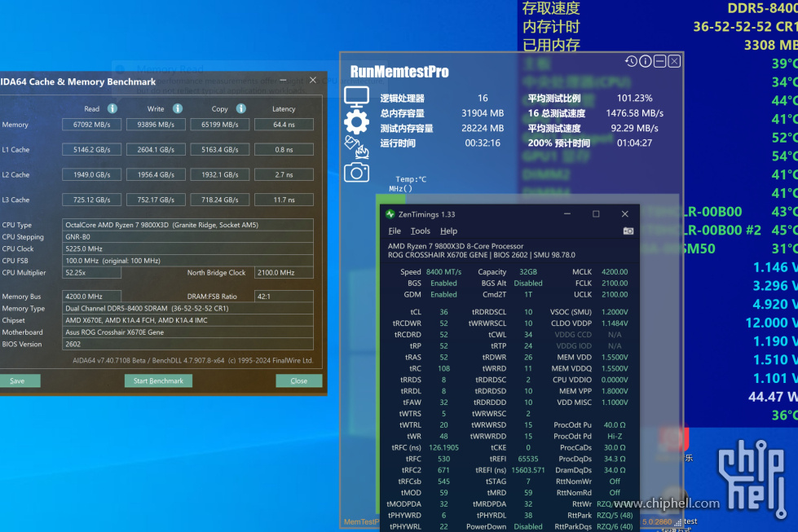Open RunMemtestPro info icon

click(646, 61)
